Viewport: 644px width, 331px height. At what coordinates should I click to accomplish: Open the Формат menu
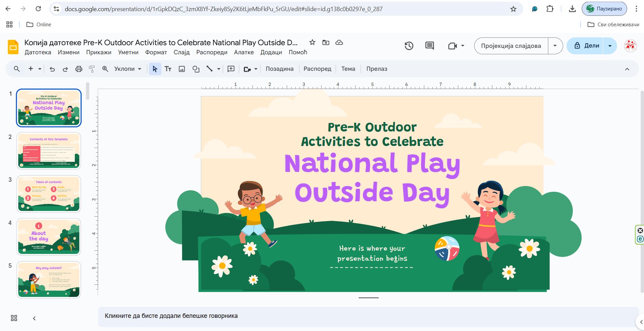pyautogui.click(x=156, y=52)
